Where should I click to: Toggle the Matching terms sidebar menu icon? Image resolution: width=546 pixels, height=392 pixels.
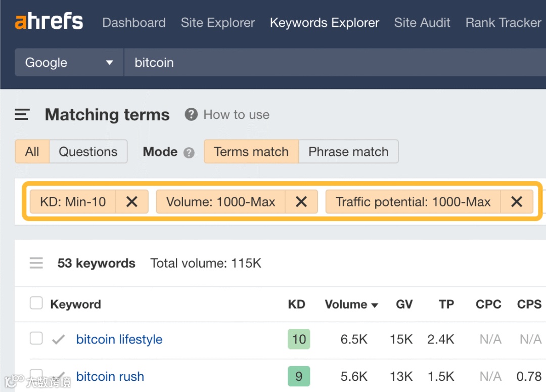click(x=22, y=115)
